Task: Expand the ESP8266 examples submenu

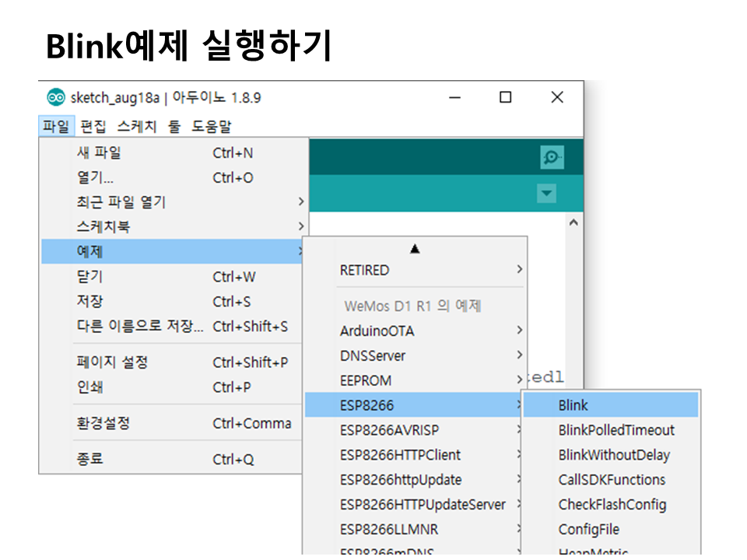Action: coord(413,405)
